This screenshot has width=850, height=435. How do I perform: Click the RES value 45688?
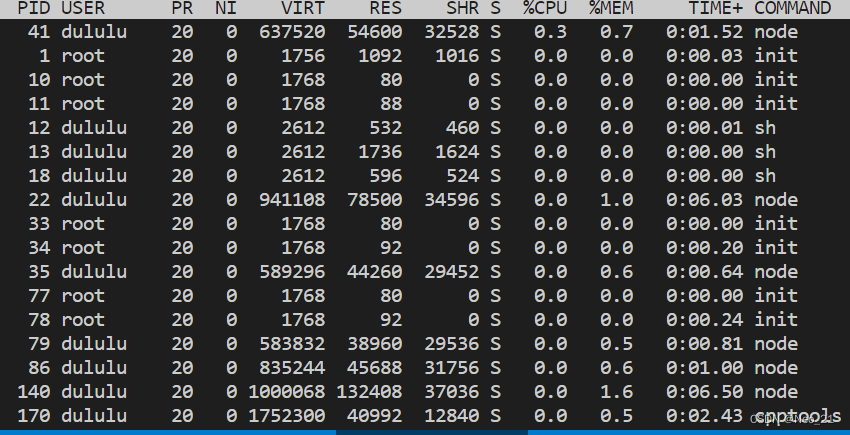click(375, 367)
